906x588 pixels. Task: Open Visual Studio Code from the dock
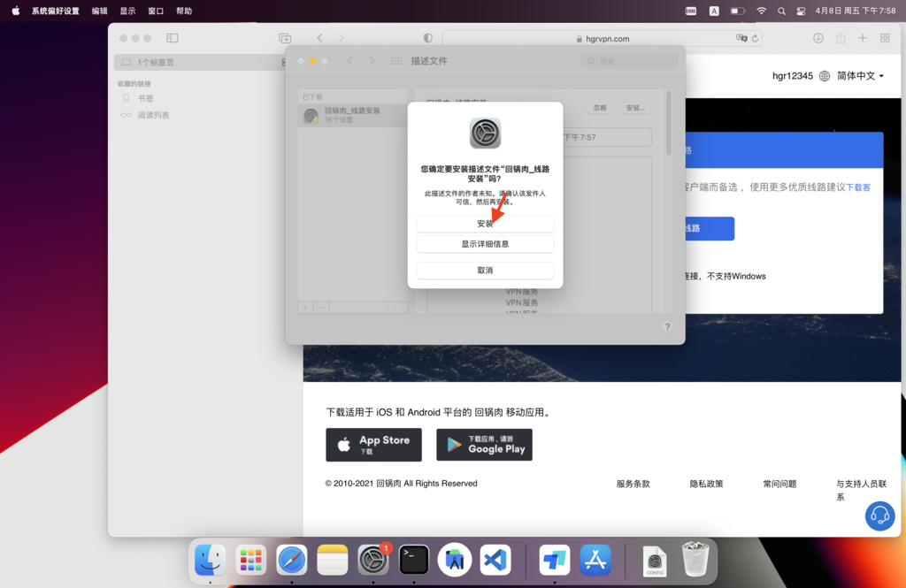(x=495, y=560)
